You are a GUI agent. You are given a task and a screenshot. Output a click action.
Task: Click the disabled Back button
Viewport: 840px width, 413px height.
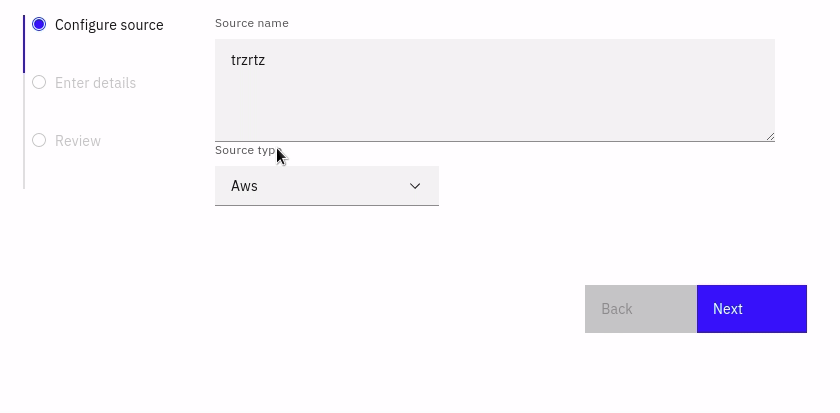641,309
